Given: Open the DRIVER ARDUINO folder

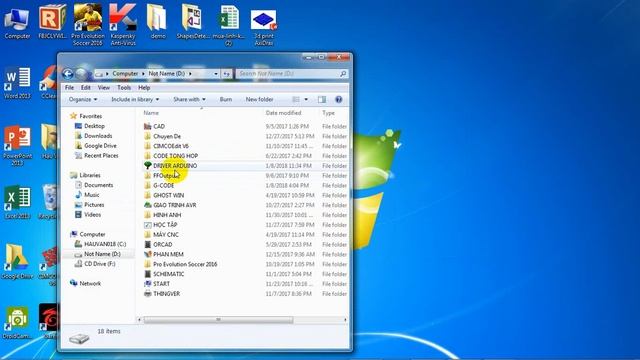Looking at the screenshot, I should [175, 166].
